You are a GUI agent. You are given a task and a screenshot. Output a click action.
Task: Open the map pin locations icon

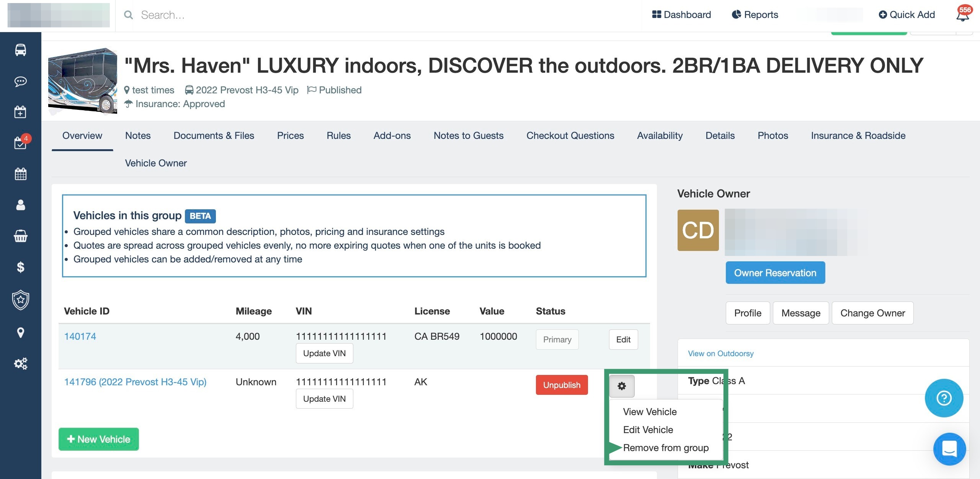(21, 332)
